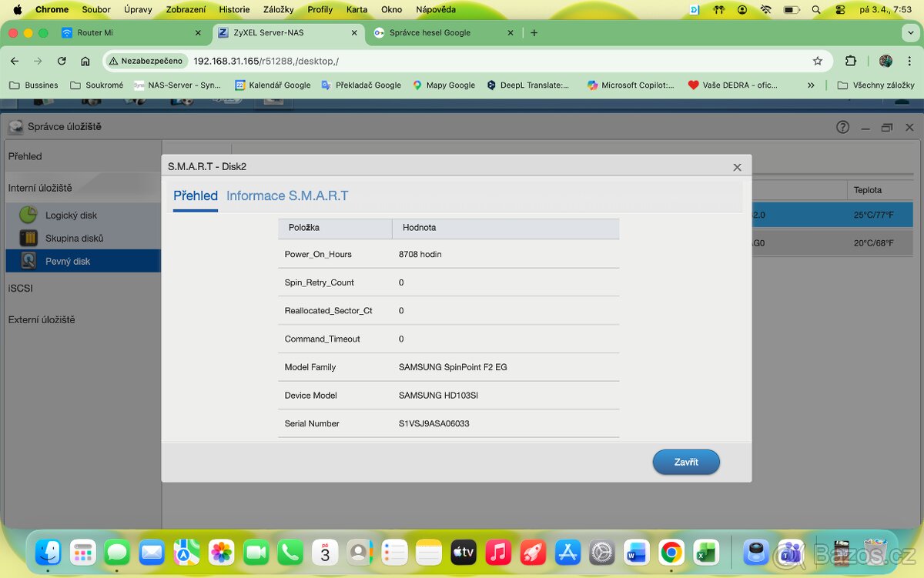The image size is (924, 578).
Task: Open Music from the Dock
Action: click(498, 552)
